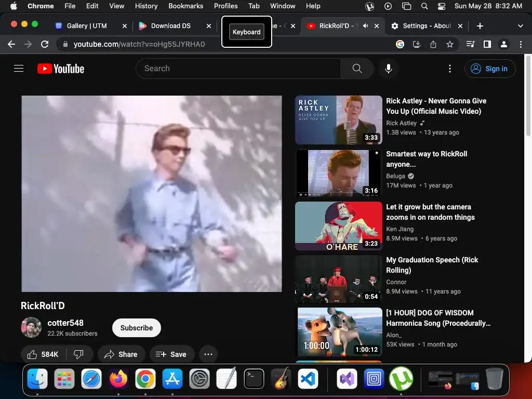The height and width of the screenshot is (399, 532).
Task: Bookmark this page with star icon
Action: point(450,44)
